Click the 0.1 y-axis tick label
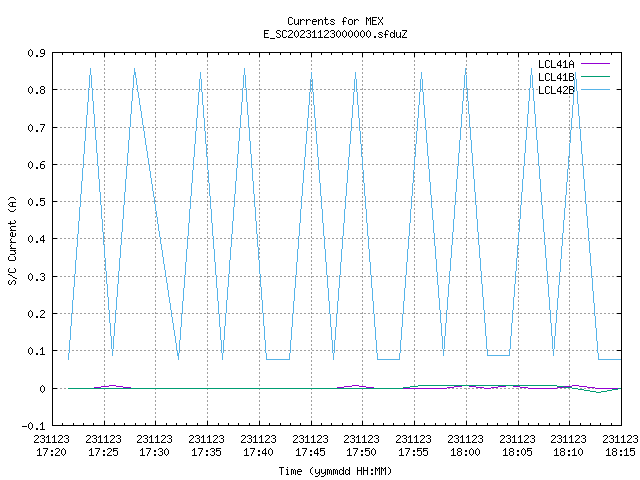The width and height of the screenshot is (640, 480). click(36, 351)
